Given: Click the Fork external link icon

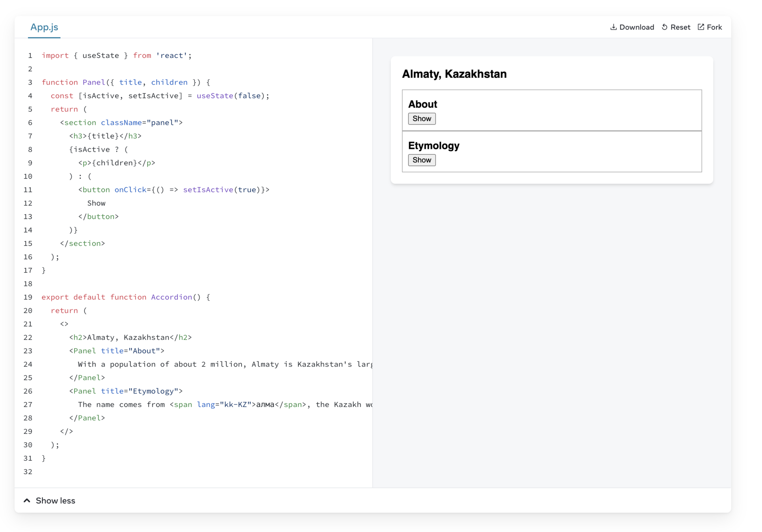Looking at the screenshot, I should (x=701, y=27).
